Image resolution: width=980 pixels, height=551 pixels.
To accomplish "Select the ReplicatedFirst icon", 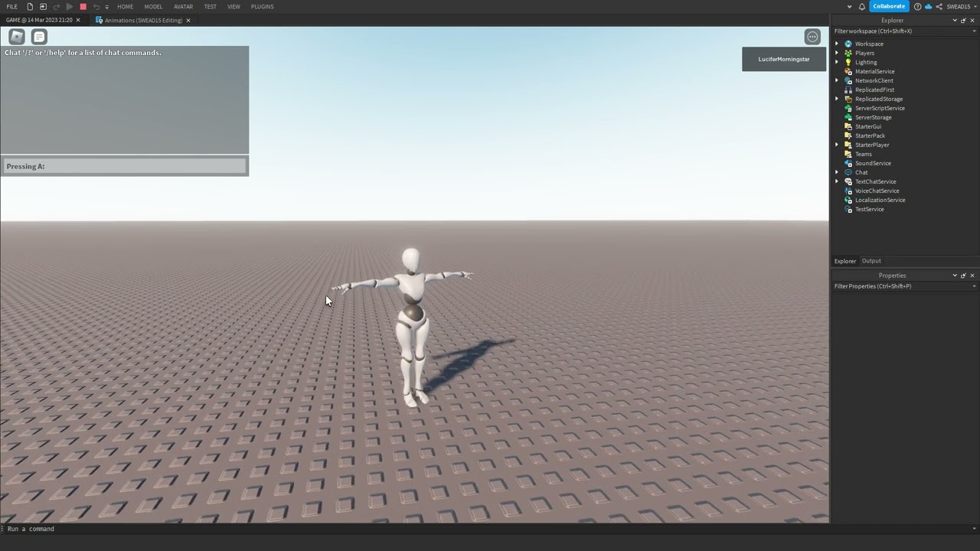I will tap(848, 90).
